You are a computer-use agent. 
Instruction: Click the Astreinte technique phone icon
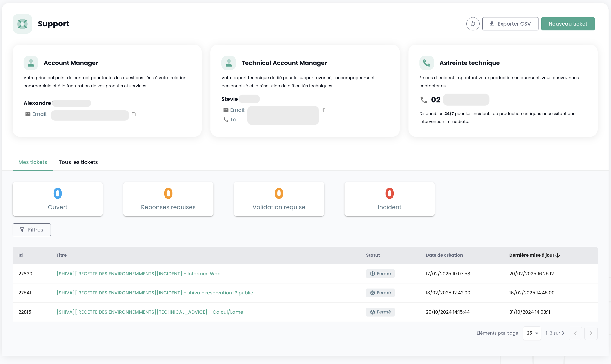coord(426,63)
